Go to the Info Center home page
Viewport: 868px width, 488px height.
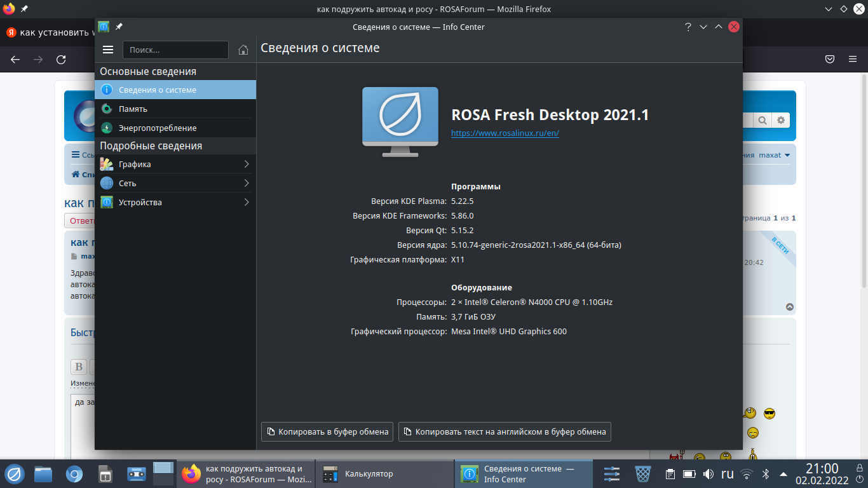coord(243,50)
